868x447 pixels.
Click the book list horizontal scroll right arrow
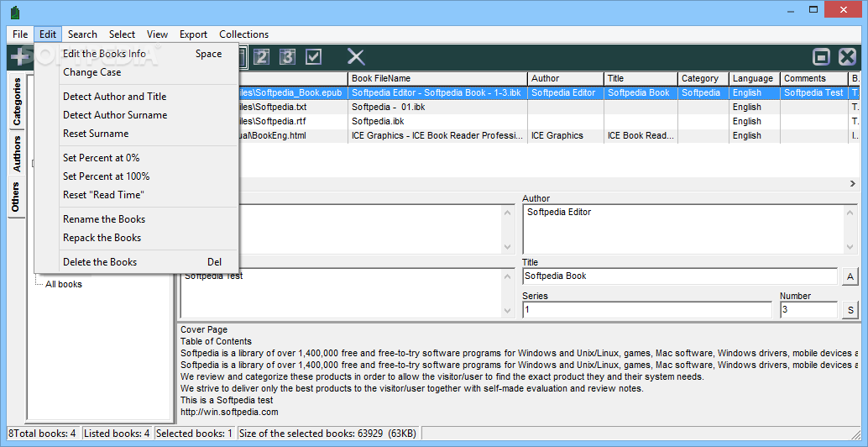pos(853,183)
